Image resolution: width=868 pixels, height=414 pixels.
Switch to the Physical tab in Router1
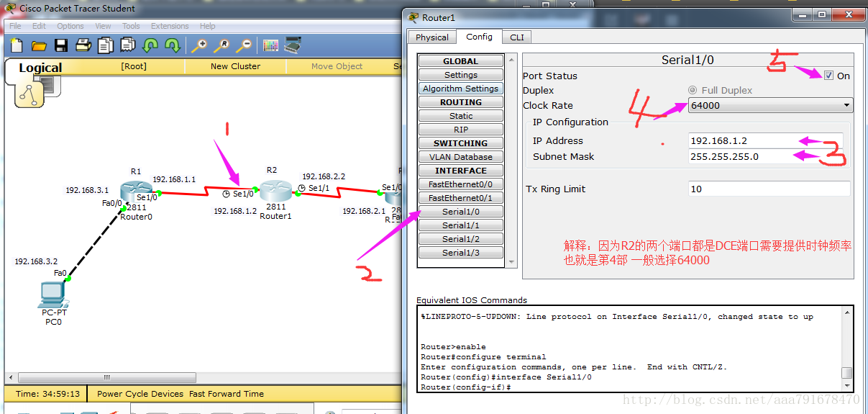click(x=432, y=37)
